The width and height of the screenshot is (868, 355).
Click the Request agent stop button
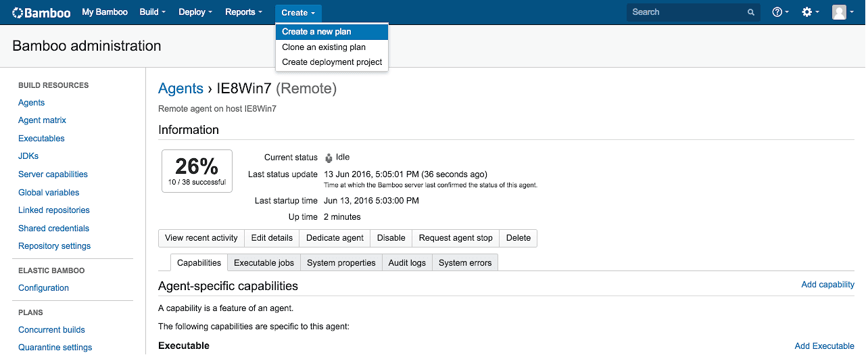tap(455, 238)
